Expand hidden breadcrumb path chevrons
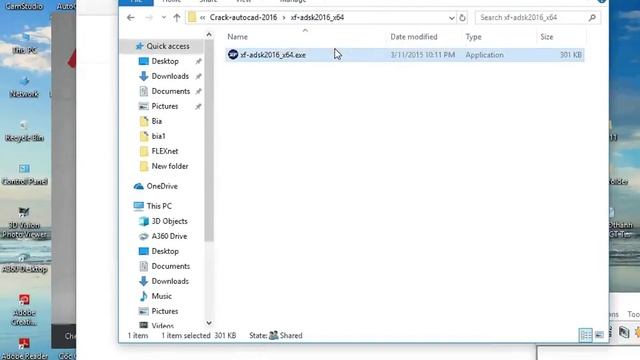The image size is (640, 360). [202, 18]
